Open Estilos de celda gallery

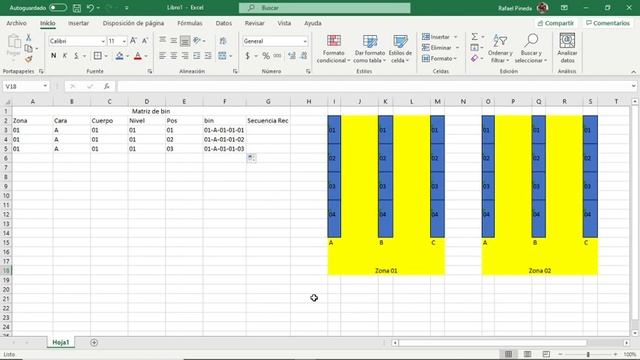point(400,49)
